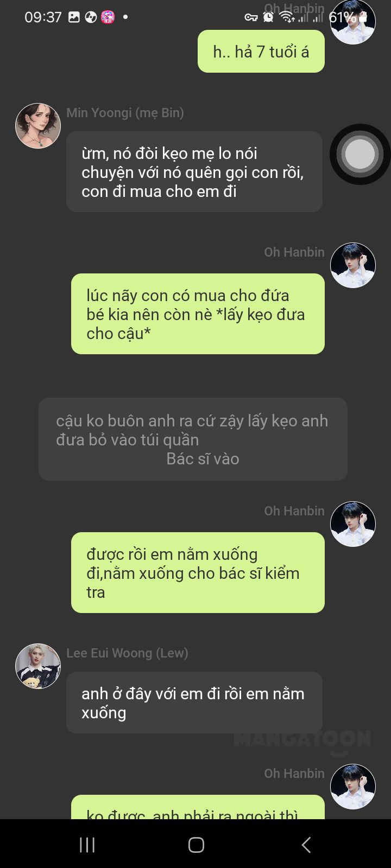Tap the 'anh ở đây với em' message
The height and width of the screenshot is (868, 391).
[194, 703]
